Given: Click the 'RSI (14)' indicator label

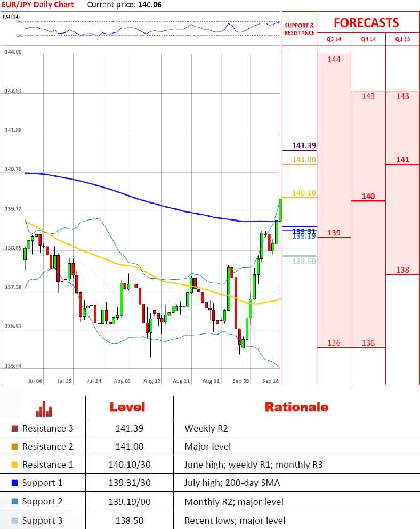Looking at the screenshot, I should pos(11,17).
